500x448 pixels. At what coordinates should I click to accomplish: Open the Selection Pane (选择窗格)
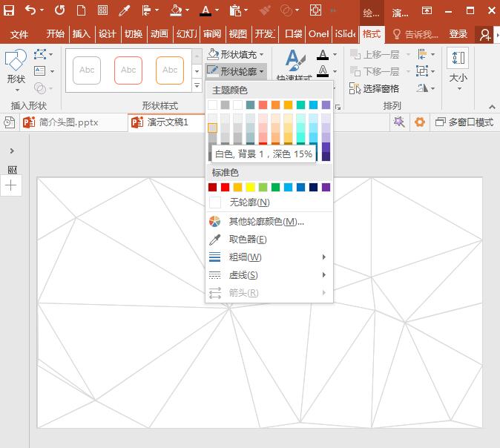pyautogui.click(x=375, y=88)
